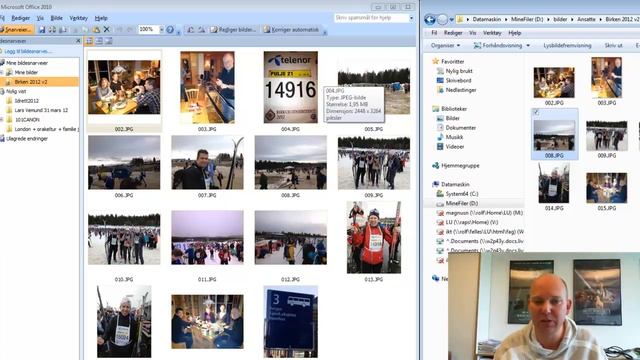Open Rediger menu in Picture Manager

click(20, 18)
